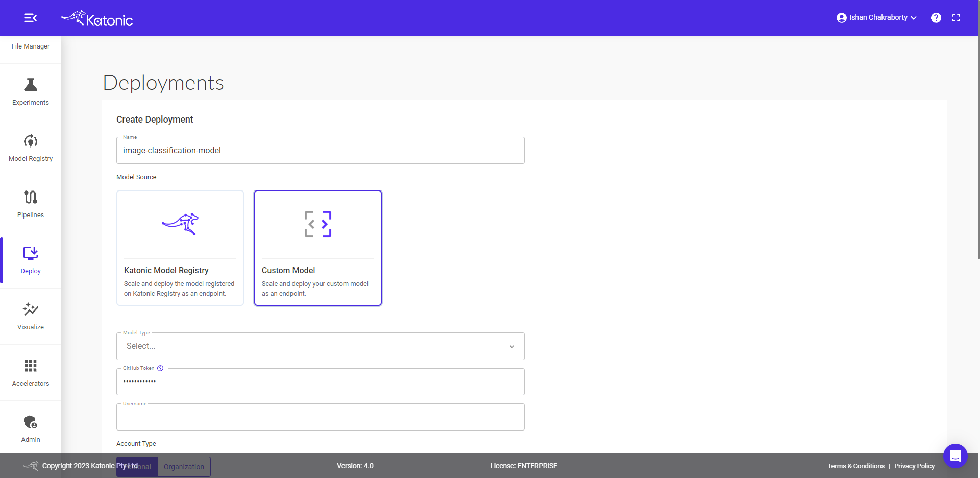Click the GitHub Token password field

click(x=321, y=381)
